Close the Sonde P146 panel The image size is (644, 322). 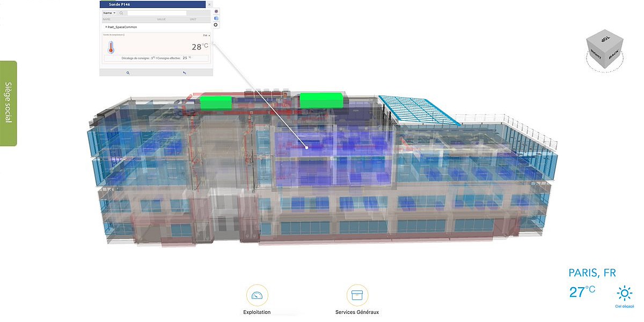tap(209, 4)
